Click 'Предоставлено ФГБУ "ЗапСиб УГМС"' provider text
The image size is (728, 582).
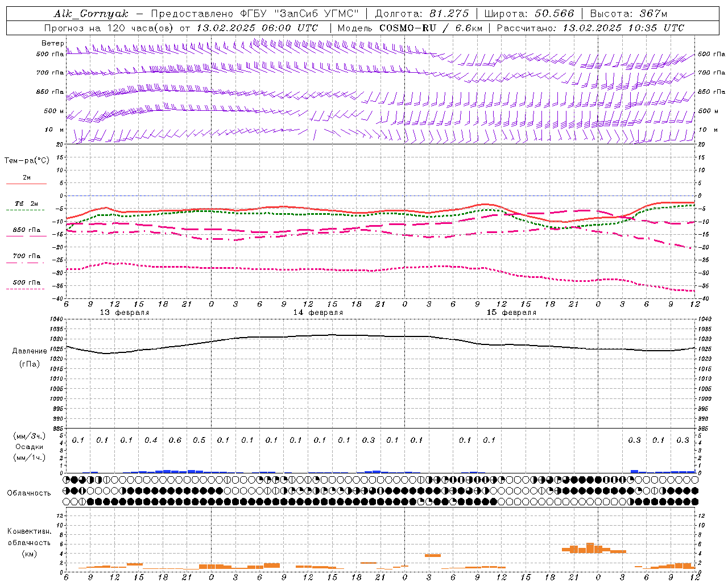[254, 14]
